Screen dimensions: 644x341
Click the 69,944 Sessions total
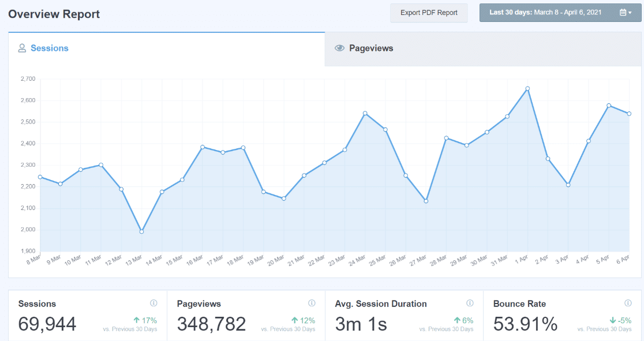click(46, 323)
